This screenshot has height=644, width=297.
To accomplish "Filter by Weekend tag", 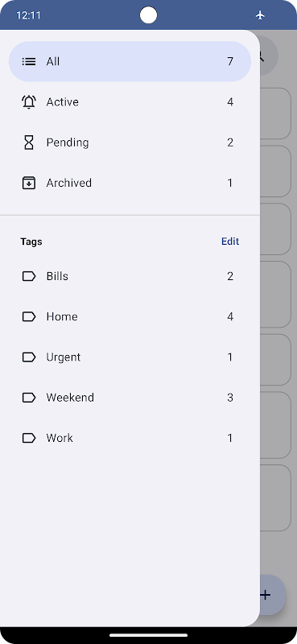I will (x=130, y=398).
